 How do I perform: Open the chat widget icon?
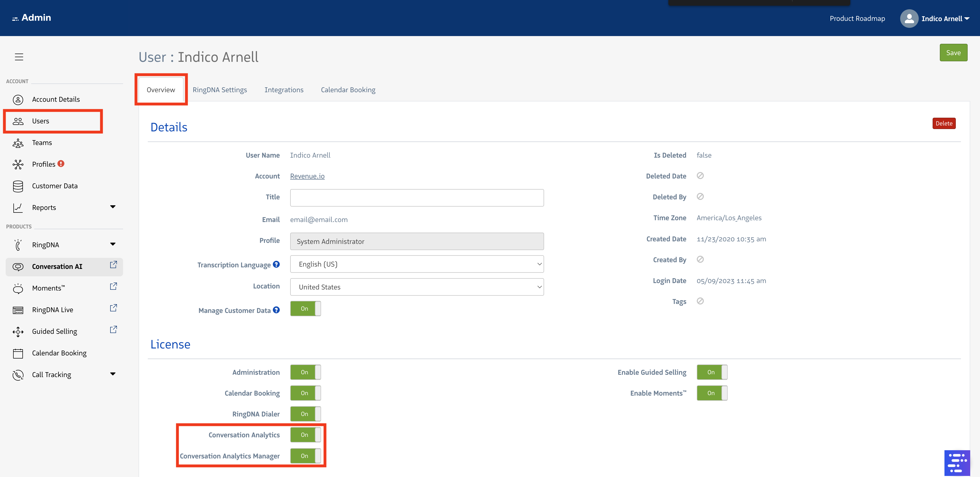[957, 463]
